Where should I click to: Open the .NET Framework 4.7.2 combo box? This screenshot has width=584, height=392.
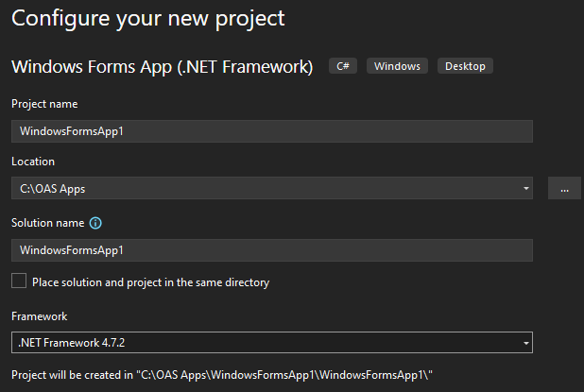pos(265,342)
